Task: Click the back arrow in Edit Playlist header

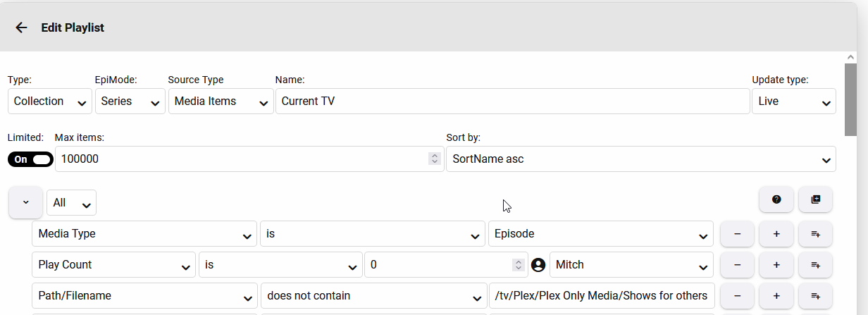Action: tap(21, 27)
